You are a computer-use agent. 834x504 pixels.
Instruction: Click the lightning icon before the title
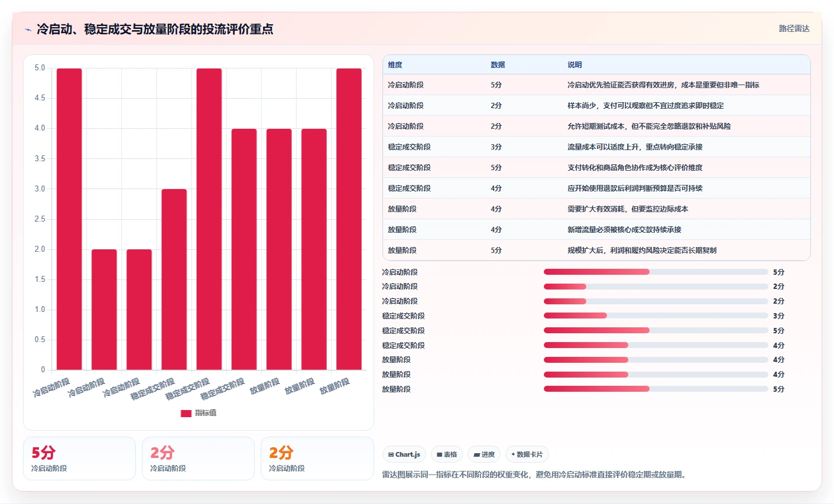tap(28, 30)
